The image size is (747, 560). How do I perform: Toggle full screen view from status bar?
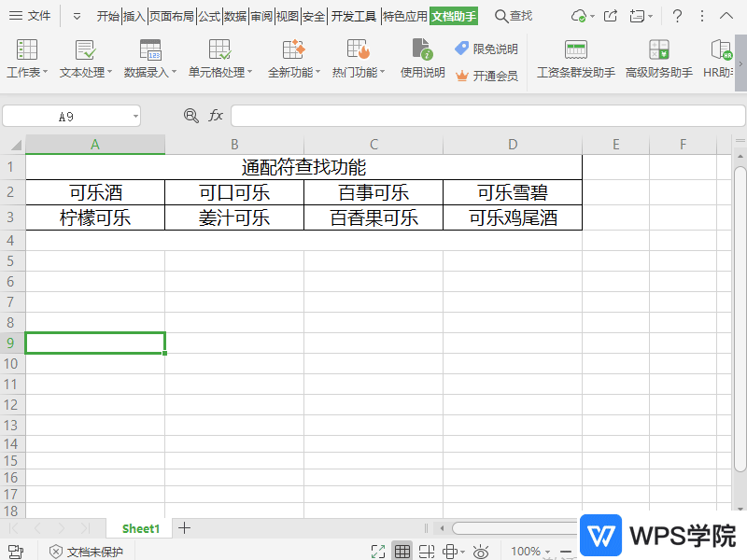tap(378, 551)
